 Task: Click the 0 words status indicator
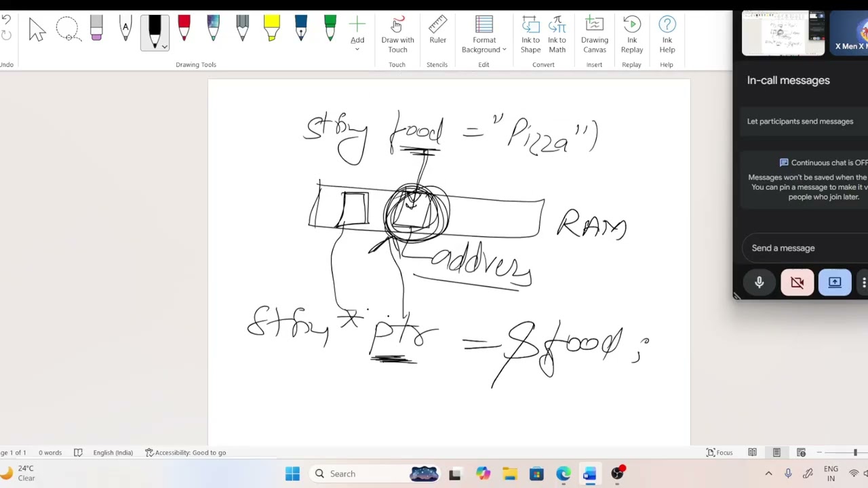point(50,453)
